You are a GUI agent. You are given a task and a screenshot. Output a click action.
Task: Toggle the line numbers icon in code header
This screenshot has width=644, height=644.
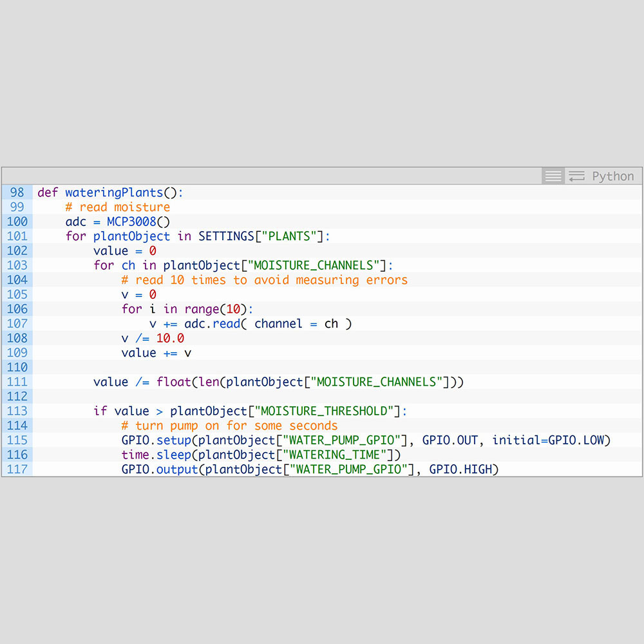[x=553, y=176]
